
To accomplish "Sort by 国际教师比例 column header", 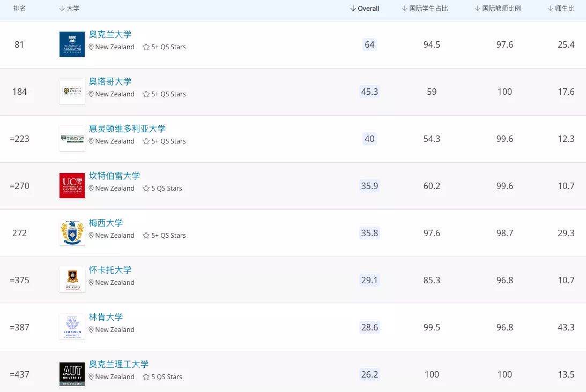I will tap(498, 9).
